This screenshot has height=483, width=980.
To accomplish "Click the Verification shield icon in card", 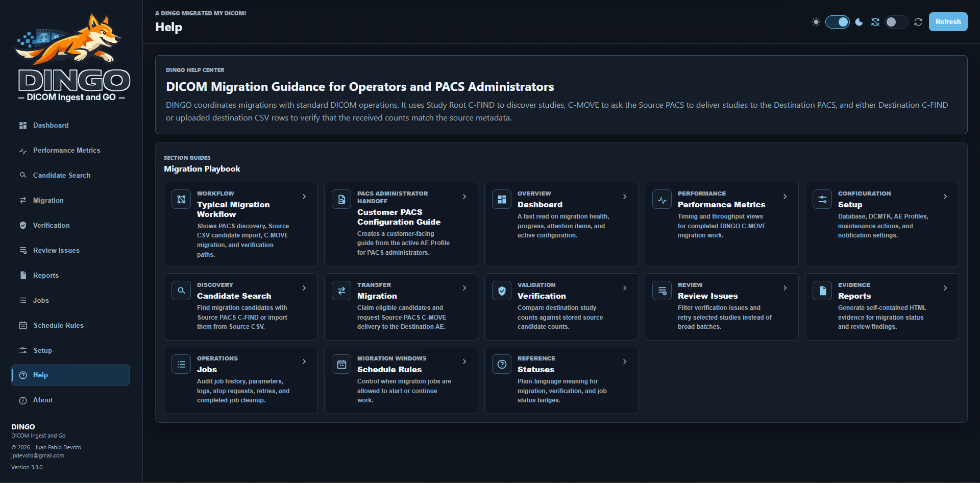I will 502,291.
